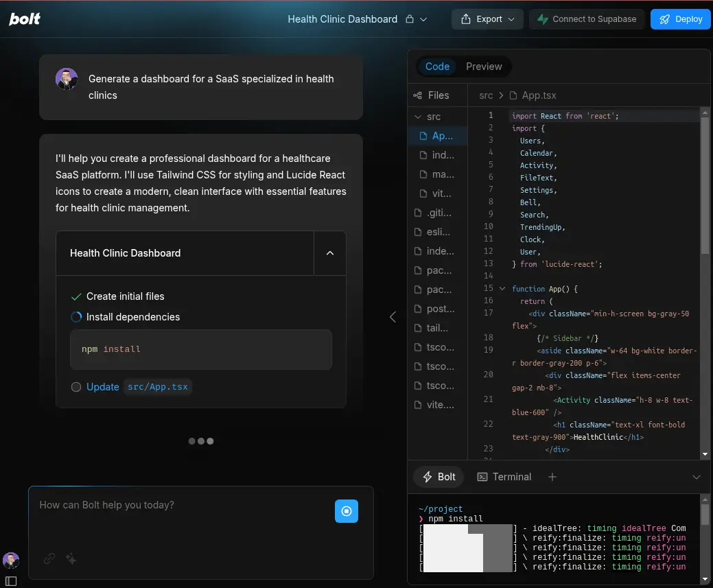Collapse the src folder in file tree
Image resolution: width=713 pixels, height=588 pixels.
pyautogui.click(x=417, y=117)
